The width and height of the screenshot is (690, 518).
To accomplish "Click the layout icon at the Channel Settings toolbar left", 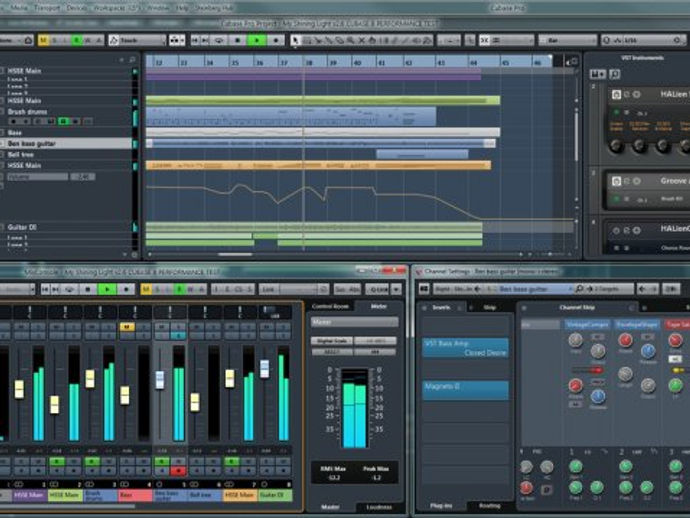I will tap(424, 289).
